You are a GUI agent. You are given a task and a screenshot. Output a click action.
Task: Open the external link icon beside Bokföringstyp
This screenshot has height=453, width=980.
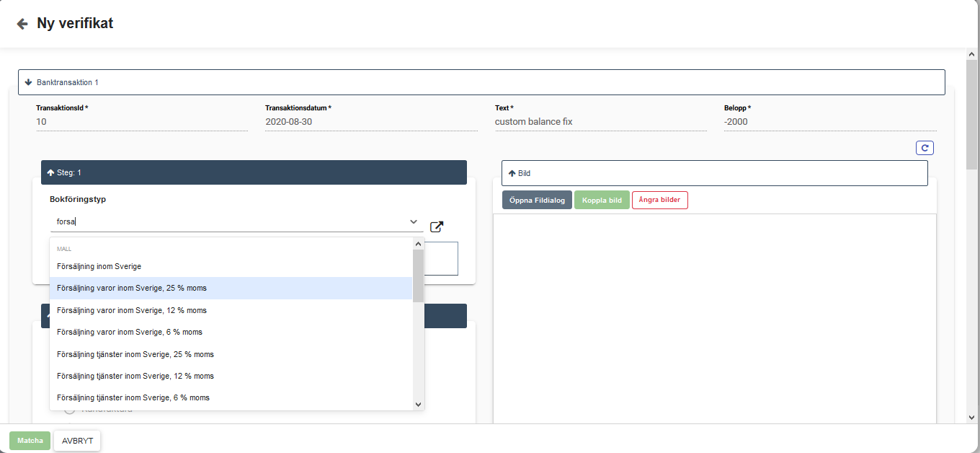coord(437,226)
